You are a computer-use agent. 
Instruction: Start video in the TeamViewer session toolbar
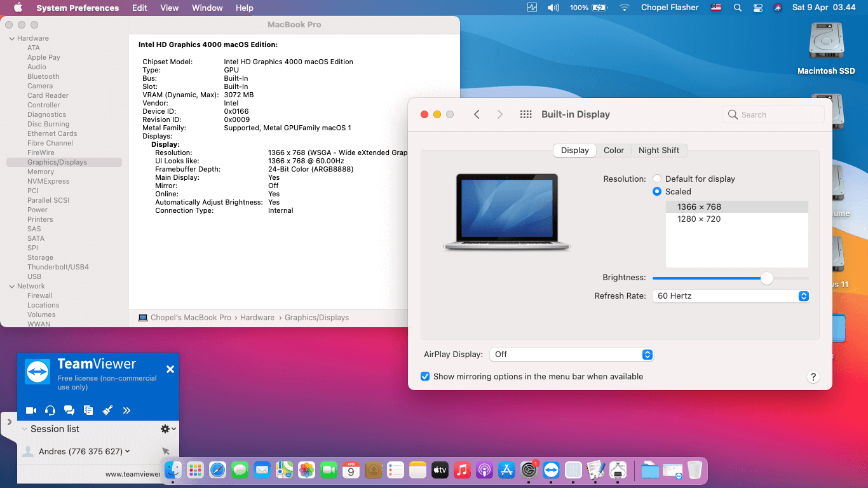[x=31, y=410]
